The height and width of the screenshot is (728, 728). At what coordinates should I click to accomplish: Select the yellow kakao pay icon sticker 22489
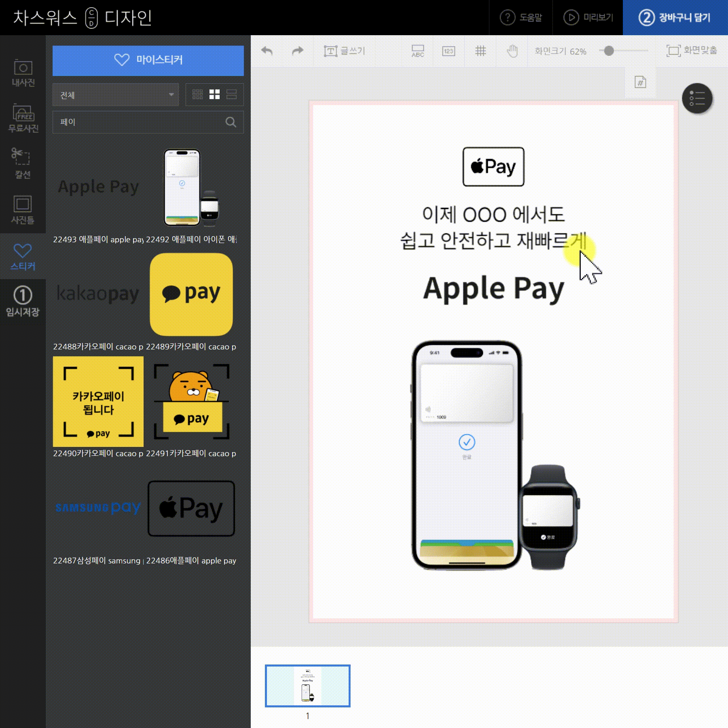(x=191, y=294)
